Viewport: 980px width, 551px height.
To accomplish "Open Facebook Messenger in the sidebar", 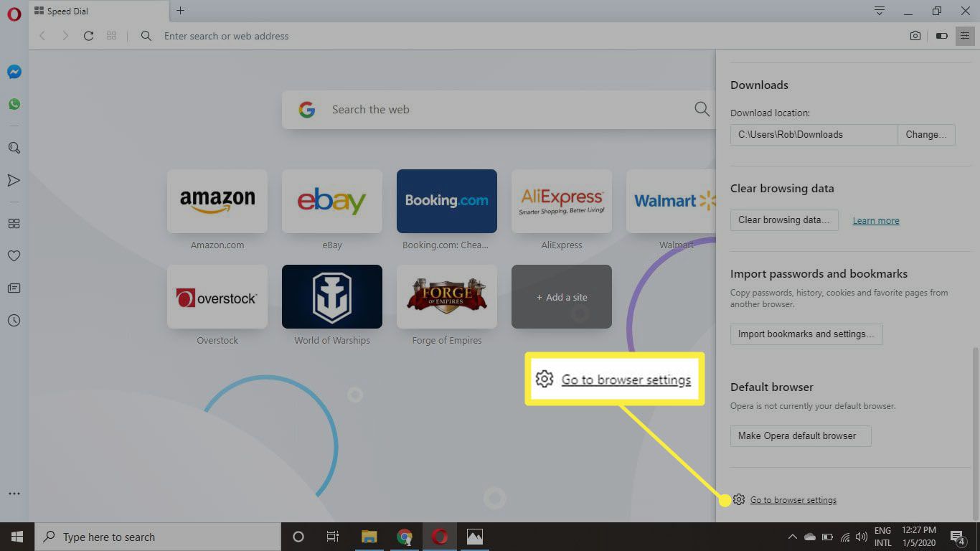I will point(14,72).
